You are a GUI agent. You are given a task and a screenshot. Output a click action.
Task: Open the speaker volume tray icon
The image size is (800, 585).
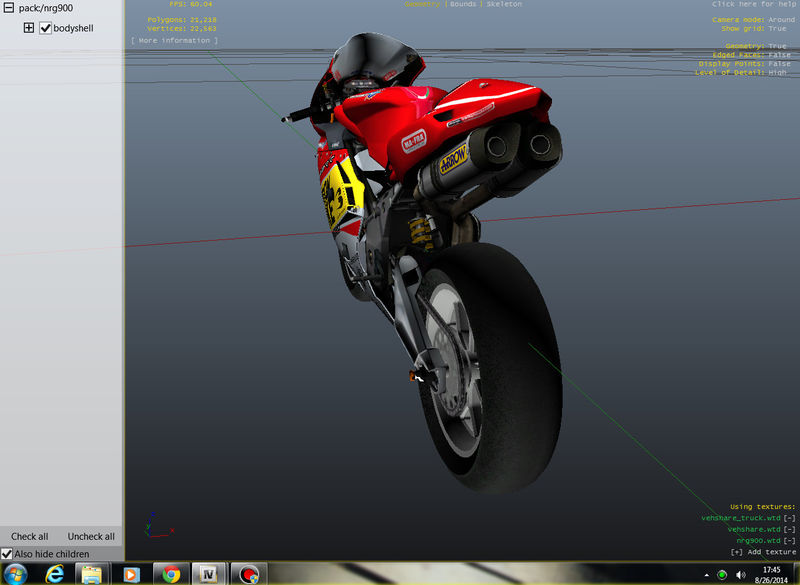coord(740,575)
